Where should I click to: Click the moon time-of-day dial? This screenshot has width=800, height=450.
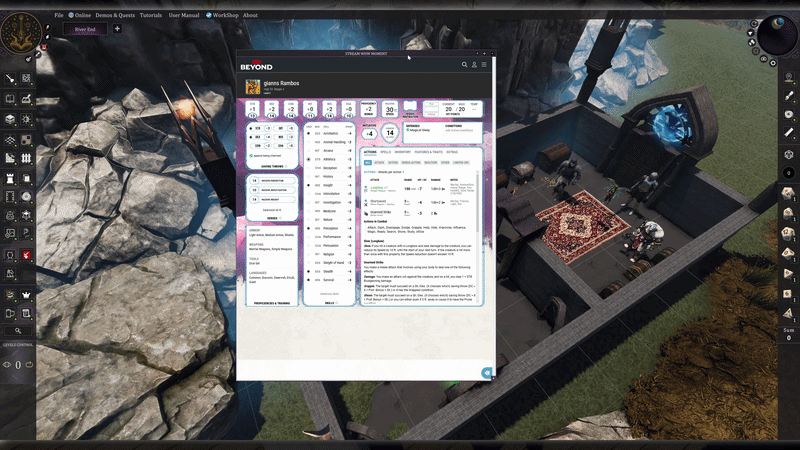777,35
